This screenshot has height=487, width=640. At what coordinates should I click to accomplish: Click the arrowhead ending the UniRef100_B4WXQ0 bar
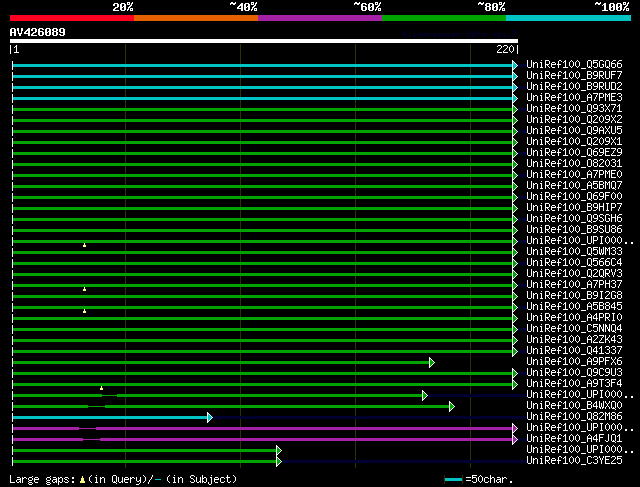click(x=451, y=406)
